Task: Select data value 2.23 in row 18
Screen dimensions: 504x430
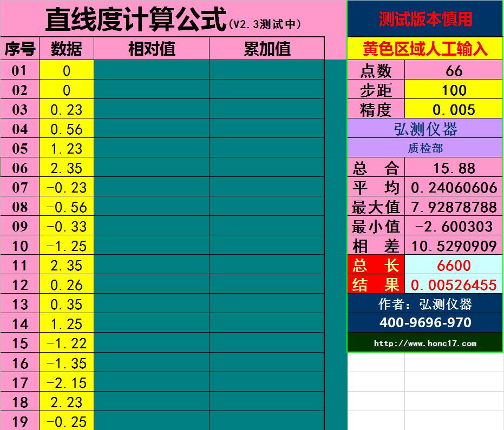Action: 66,401
